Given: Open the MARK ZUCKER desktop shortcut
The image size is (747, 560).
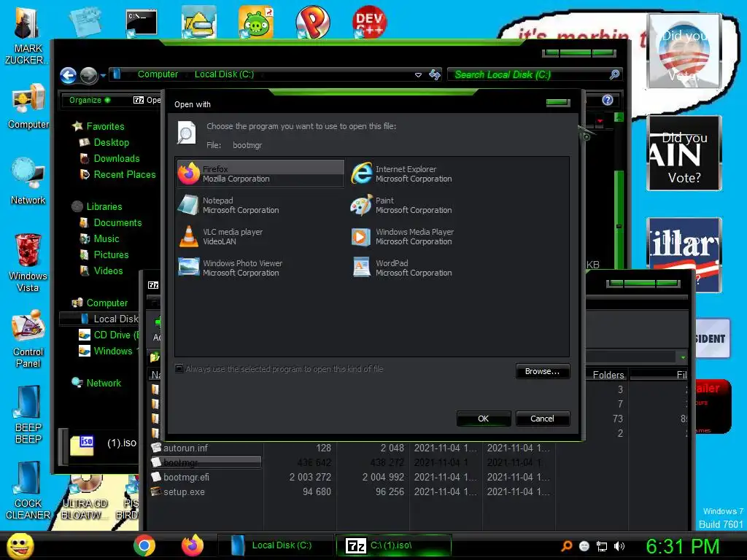Looking at the screenshot, I should (x=27, y=36).
